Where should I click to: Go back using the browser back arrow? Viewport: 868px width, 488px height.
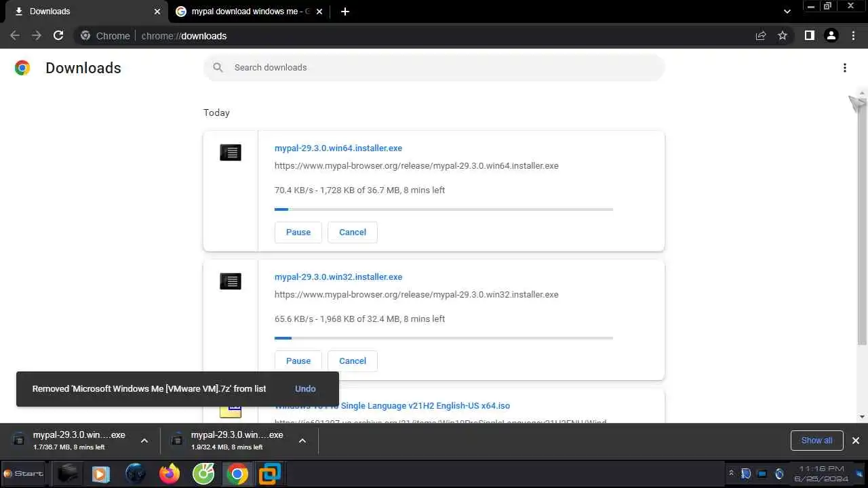pos(15,36)
